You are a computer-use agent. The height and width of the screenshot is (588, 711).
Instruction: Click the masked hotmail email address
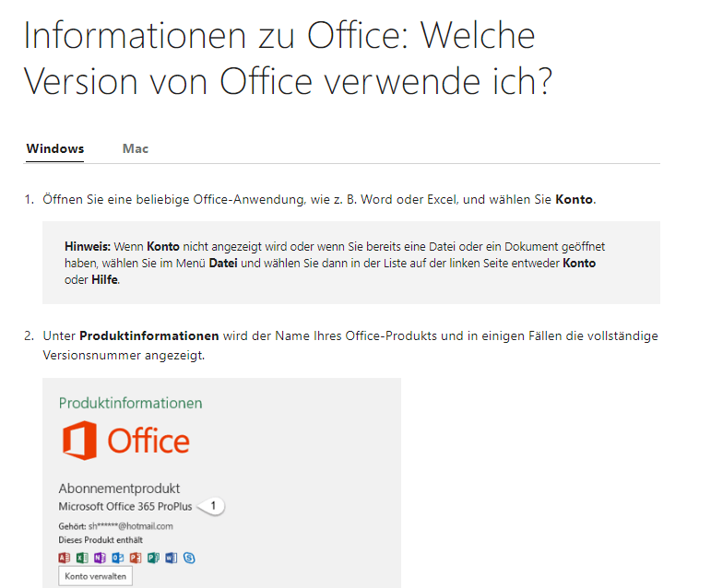tap(131, 526)
